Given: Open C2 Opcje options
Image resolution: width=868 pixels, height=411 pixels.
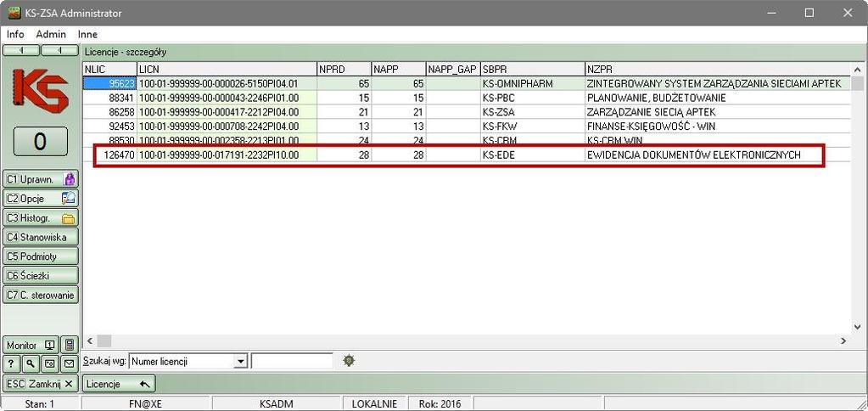Looking at the screenshot, I should point(41,199).
